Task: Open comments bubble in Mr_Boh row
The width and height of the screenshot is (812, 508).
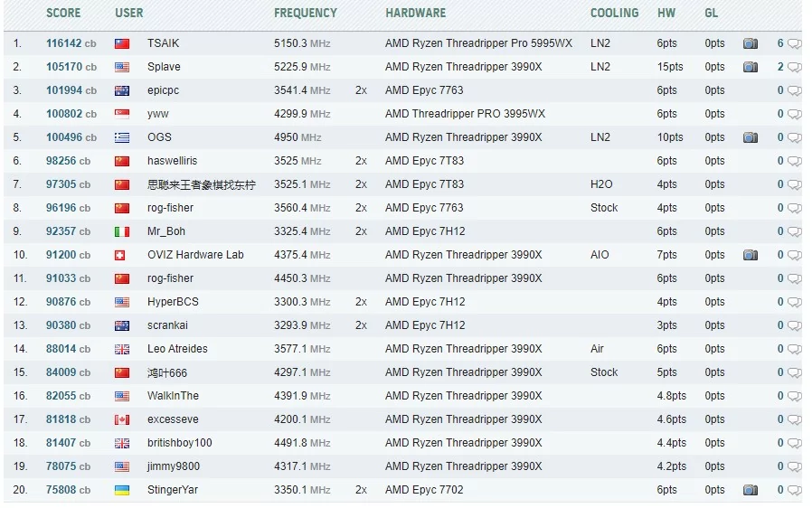Action: click(795, 232)
